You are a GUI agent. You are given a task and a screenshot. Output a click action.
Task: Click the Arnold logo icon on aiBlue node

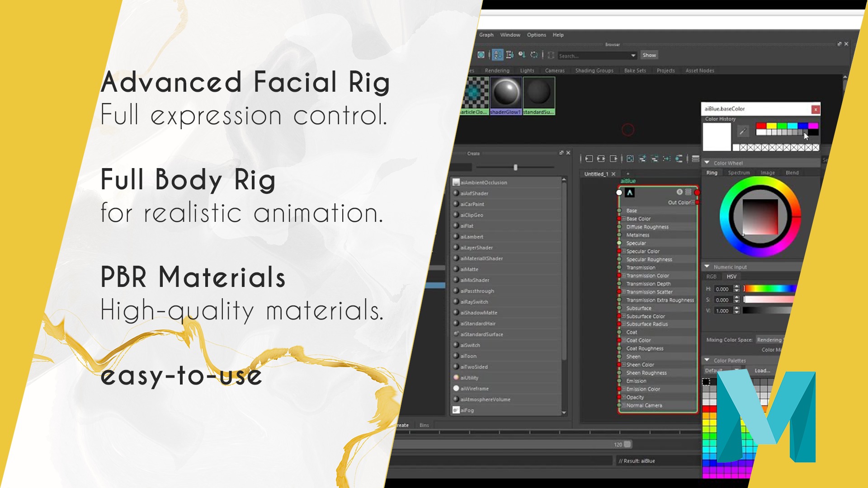pyautogui.click(x=630, y=193)
